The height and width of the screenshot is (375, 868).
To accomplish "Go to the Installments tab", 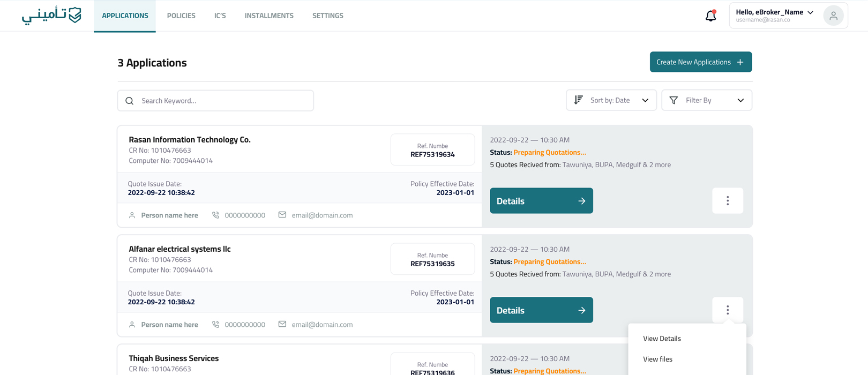I will pos(269,16).
